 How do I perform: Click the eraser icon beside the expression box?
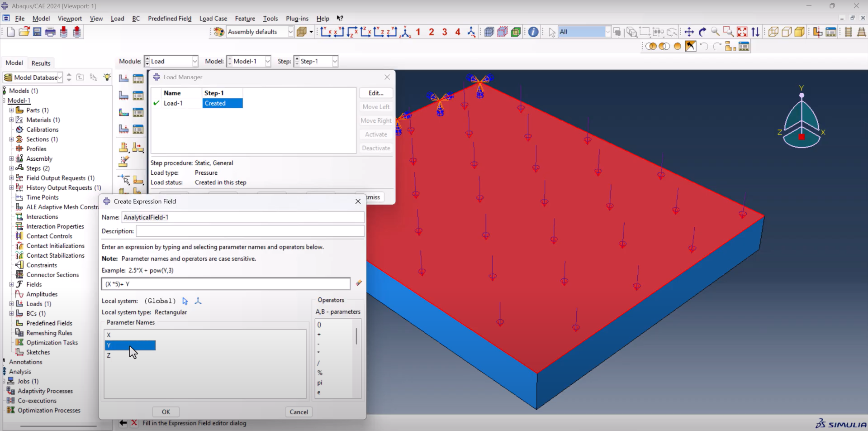coord(359,283)
